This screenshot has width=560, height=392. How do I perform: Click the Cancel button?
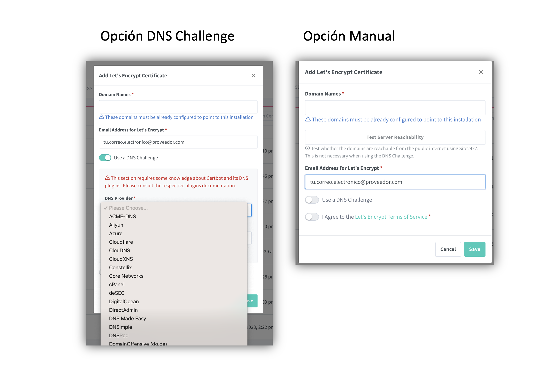(448, 249)
